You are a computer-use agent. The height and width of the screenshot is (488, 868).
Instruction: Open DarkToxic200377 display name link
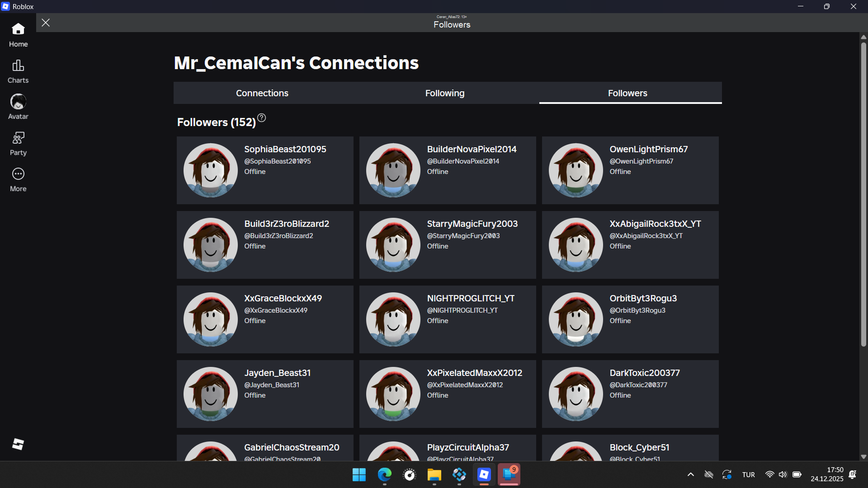pyautogui.click(x=645, y=373)
